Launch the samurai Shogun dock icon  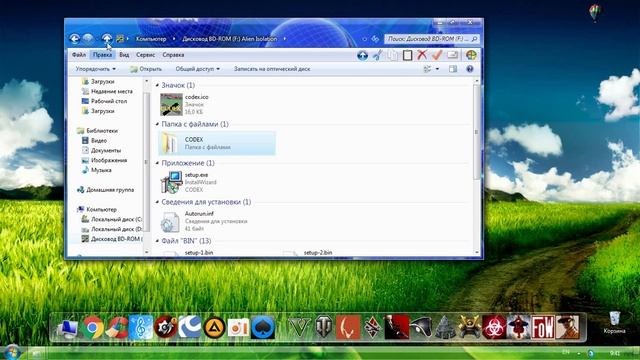[470, 327]
